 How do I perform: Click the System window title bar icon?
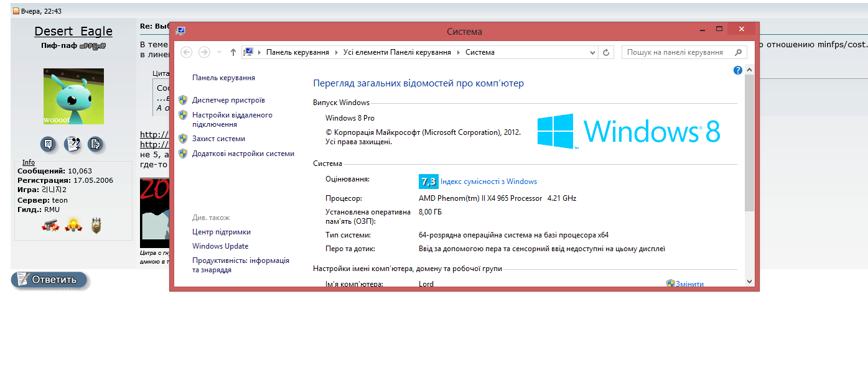180,31
